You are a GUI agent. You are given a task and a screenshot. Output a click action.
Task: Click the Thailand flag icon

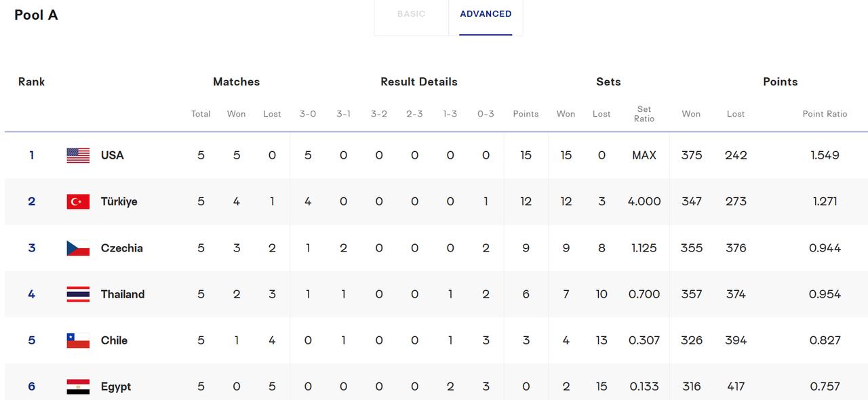coord(78,294)
